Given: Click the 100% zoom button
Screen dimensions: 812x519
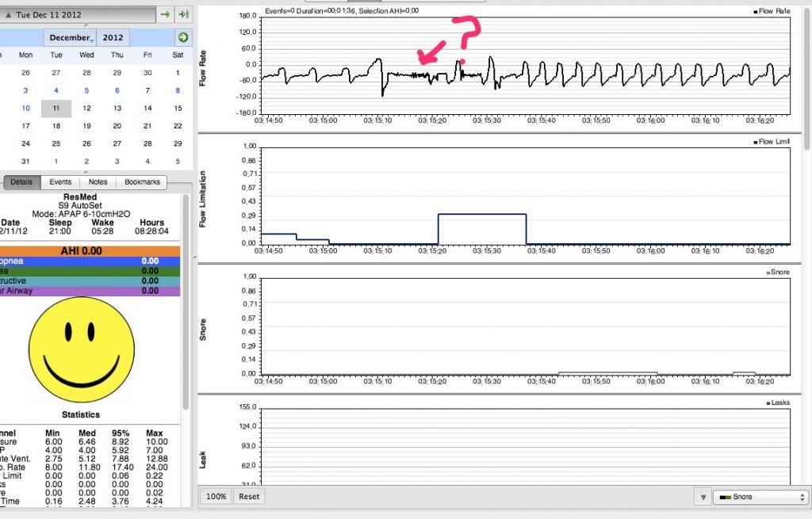Looking at the screenshot, I should (216, 496).
